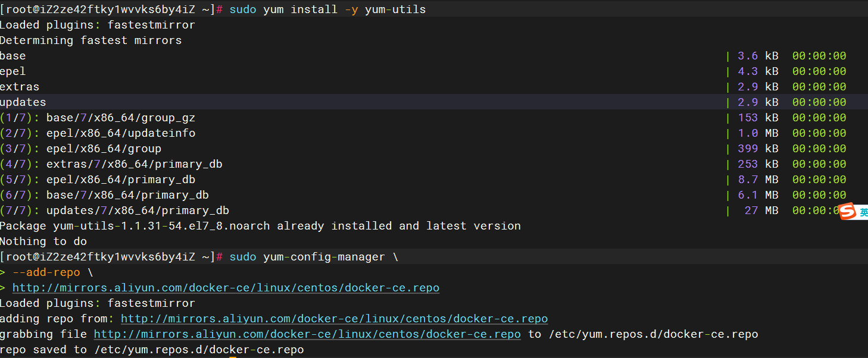Click the '/etc/yum.repos.d/docker-ce.repo' path on the grabbing file line
The image size is (868, 358).
coord(653,334)
